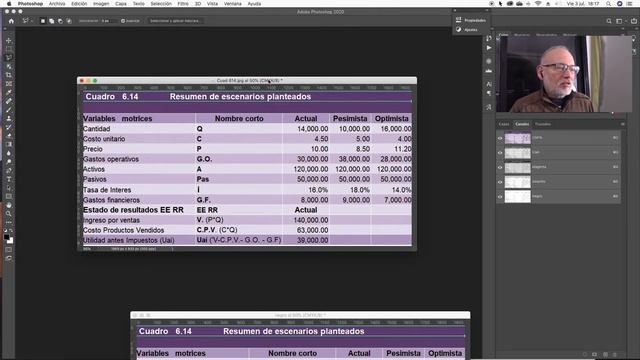Switch to the Muestras tab
This screenshot has height=360, width=640.
click(522, 35)
